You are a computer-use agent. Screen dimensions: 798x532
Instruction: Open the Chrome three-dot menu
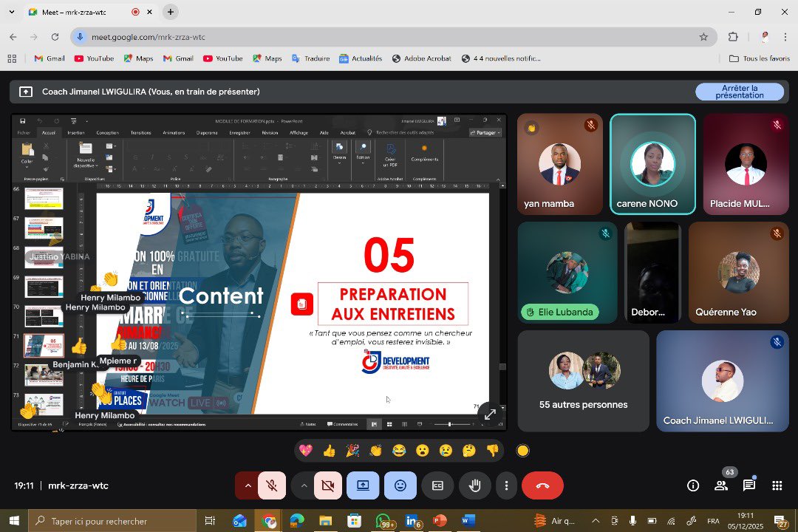[x=785, y=37]
